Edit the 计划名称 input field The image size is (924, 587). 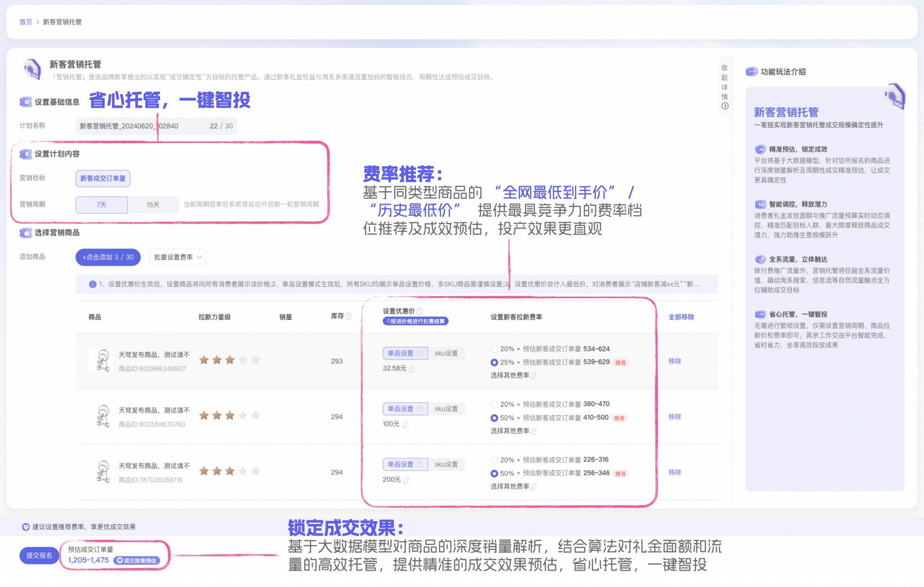(x=156, y=126)
